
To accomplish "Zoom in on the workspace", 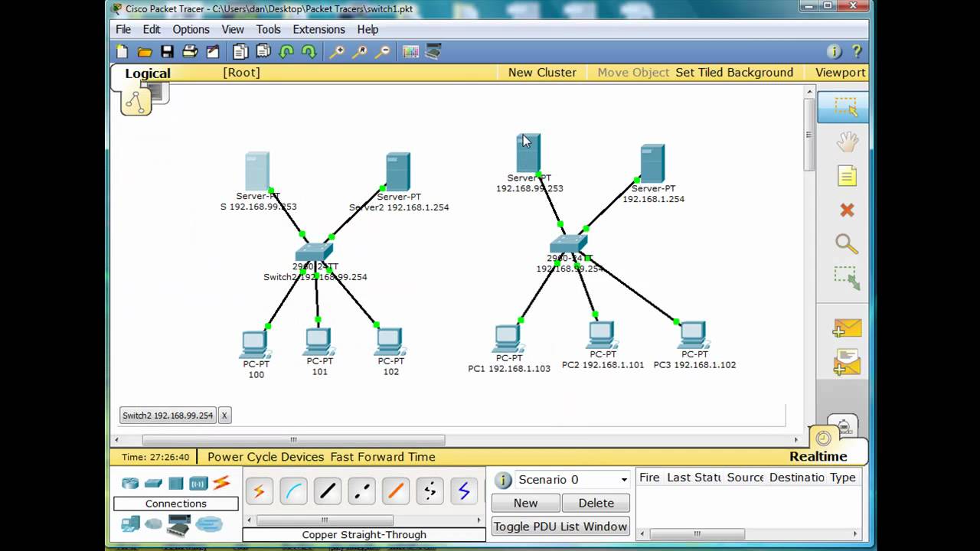I will point(337,52).
